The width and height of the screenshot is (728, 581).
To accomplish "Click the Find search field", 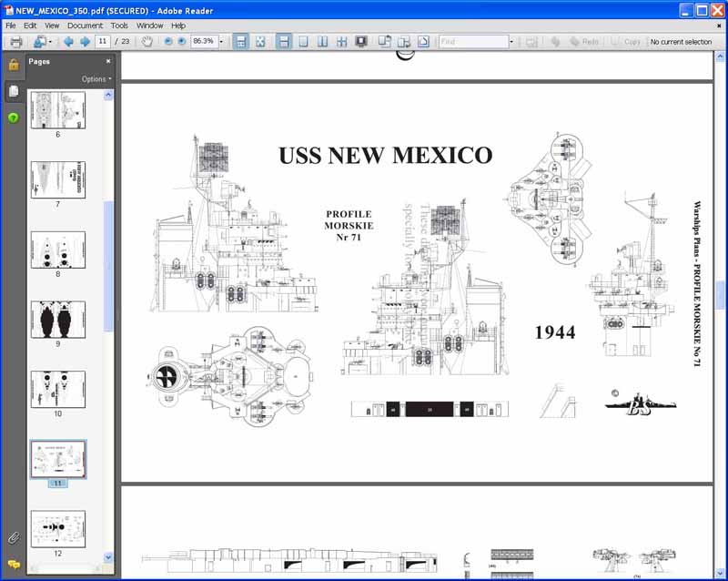I will (473, 42).
